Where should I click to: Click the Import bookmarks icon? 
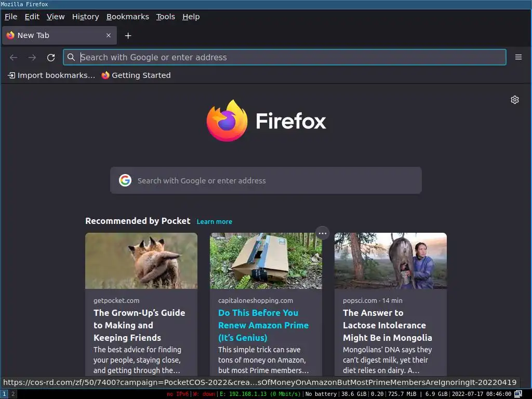pos(11,75)
